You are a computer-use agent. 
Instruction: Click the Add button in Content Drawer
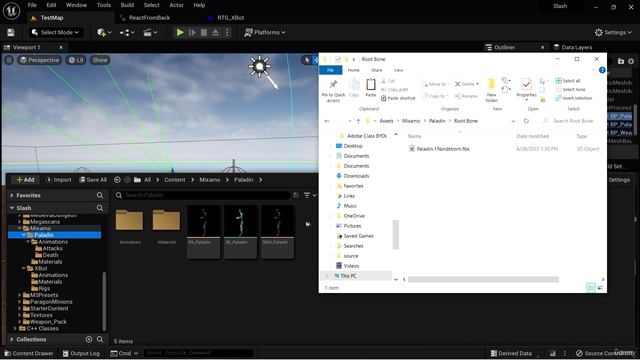[25, 180]
